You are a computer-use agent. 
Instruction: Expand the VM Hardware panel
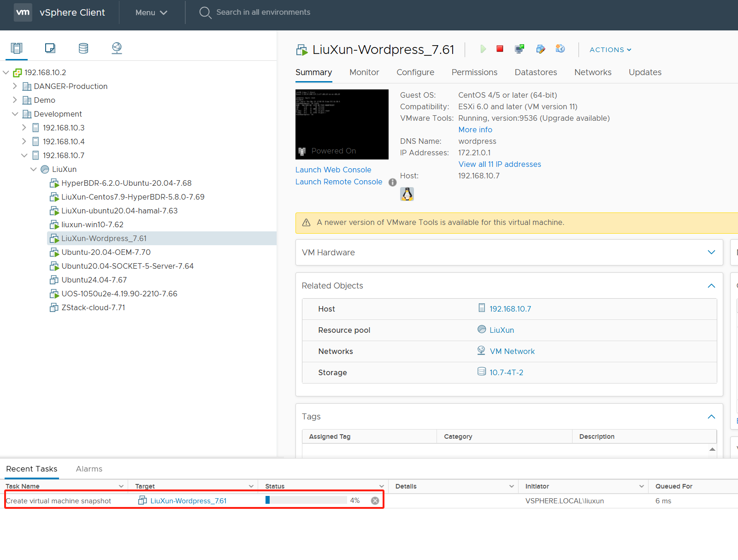point(711,252)
